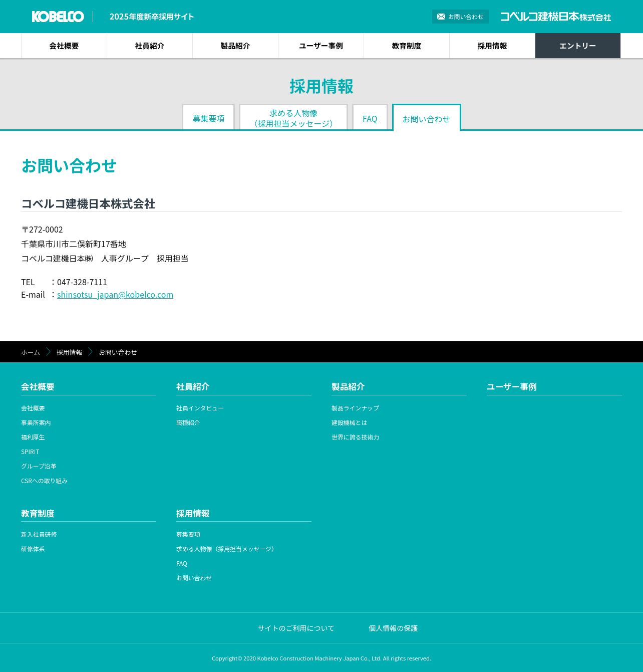Screen dimensions: 643x672
Task: Switch to 求める人物像 (採用担当メッセージ) tab
Action: [293, 117]
